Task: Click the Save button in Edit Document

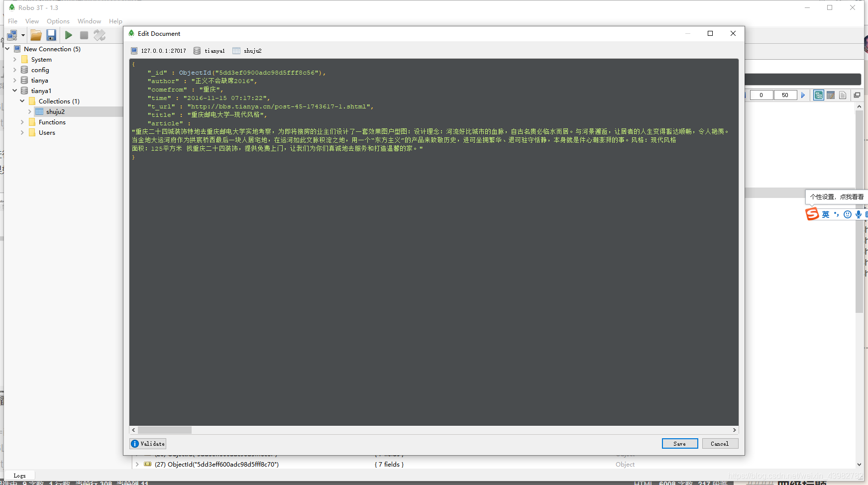Action: [680, 444]
